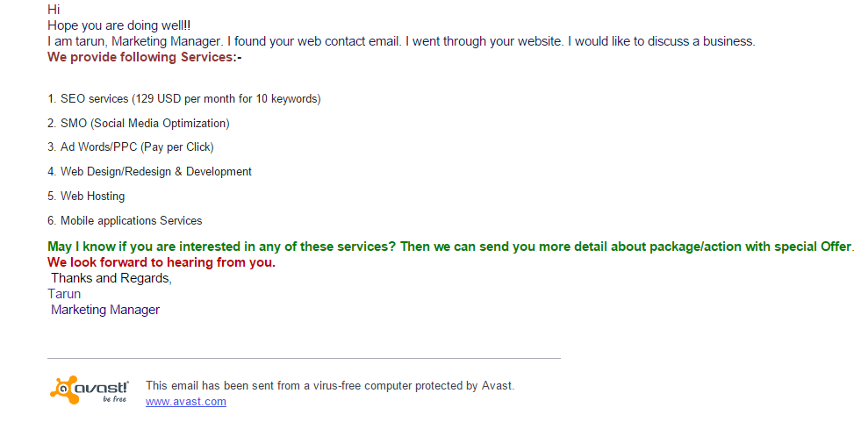
Task: Select the Ad Words/PPC list item
Action: click(131, 147)
